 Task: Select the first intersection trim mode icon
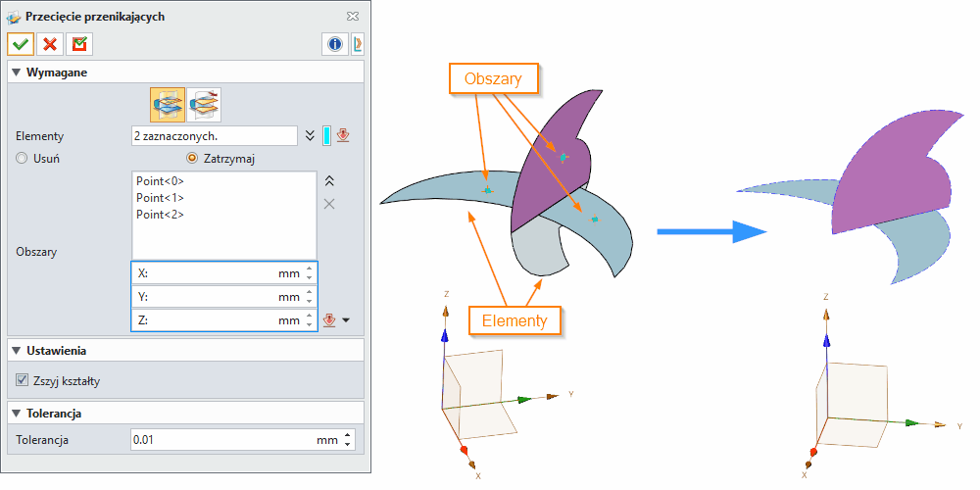[x=167, y=103]
